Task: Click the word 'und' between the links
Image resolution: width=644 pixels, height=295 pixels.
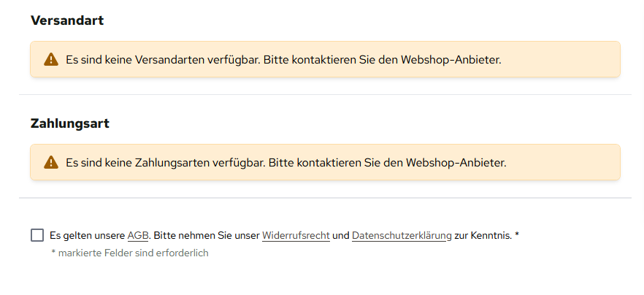Action: [341, 236]
